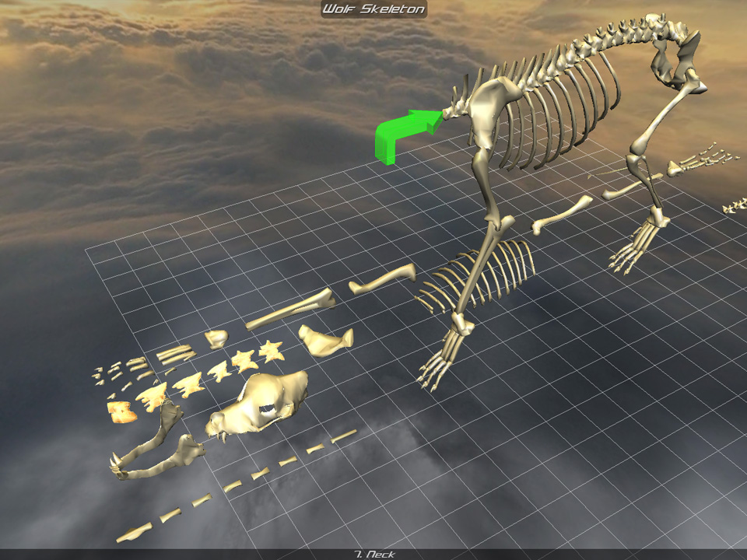Click the 'Wolf Skeleton' title label

pyautogui.click(x=373, y=9)
